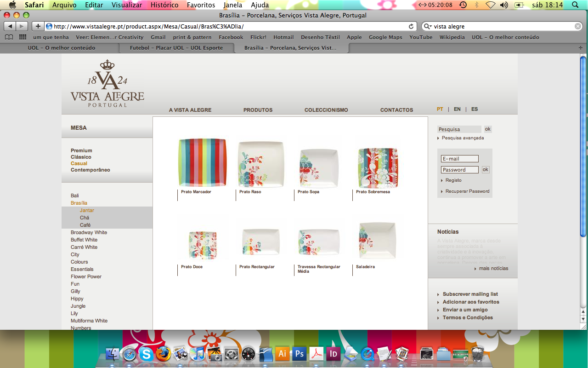Image resolution: width=588 pixels, height=368 pixels.
Task: Open the COLECCIONISMO navigation item
Action: point(326,110)
